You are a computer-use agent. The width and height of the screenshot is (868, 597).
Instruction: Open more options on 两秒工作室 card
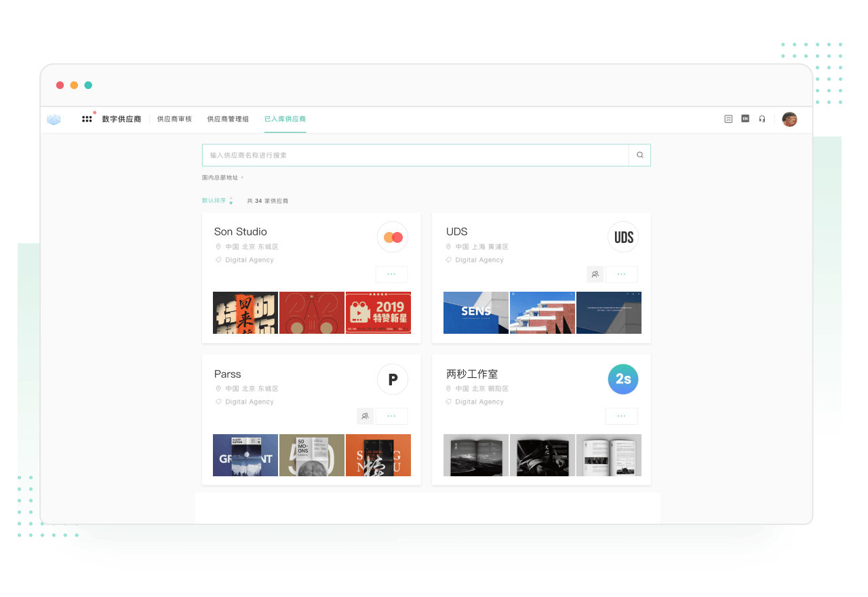622,416
